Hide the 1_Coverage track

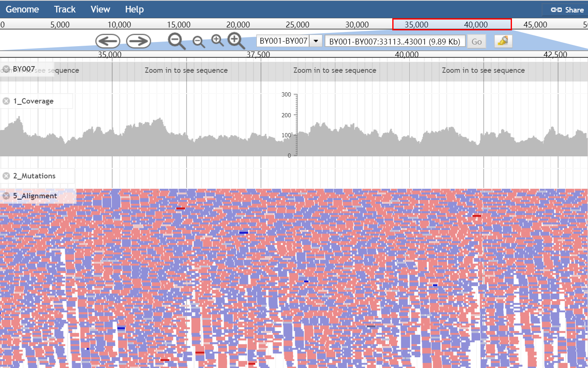(x=6, y=100)
